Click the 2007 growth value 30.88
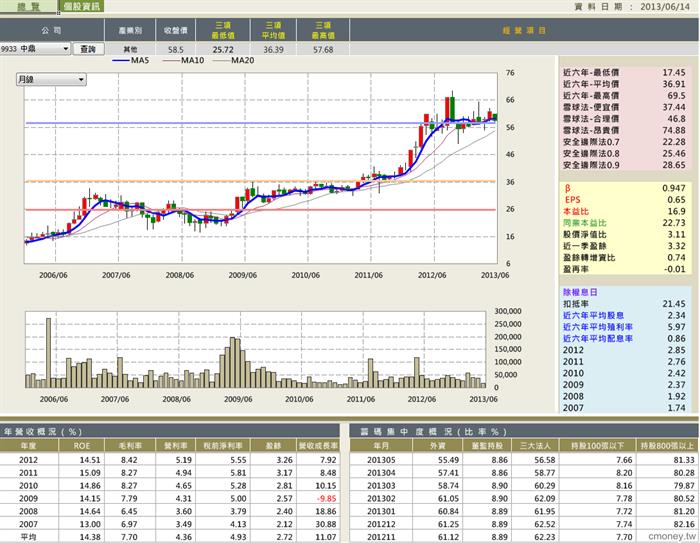Screen dimensions: 700x543 [x=325, y=524]
